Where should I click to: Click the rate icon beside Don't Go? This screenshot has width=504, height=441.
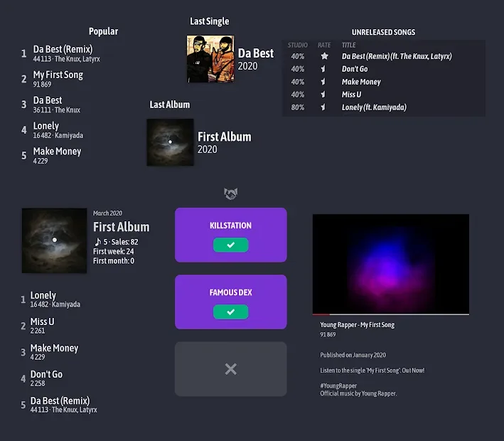[x=324, y=69]
